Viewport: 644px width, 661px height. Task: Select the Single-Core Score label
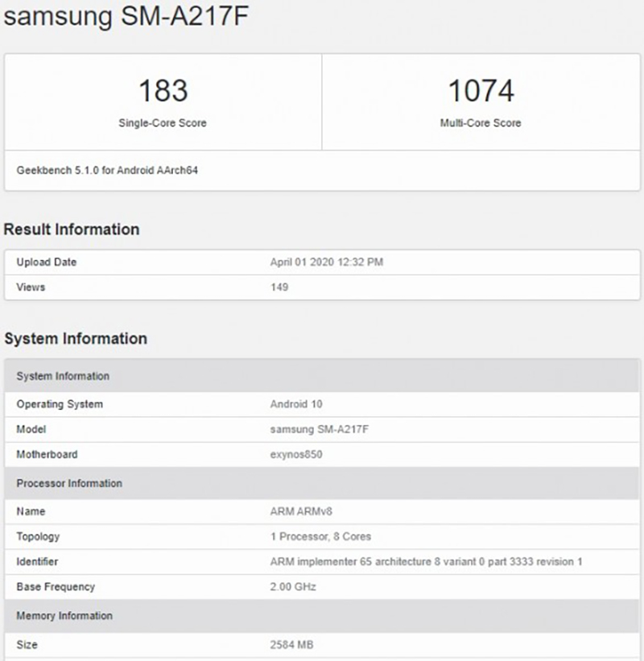163,123
